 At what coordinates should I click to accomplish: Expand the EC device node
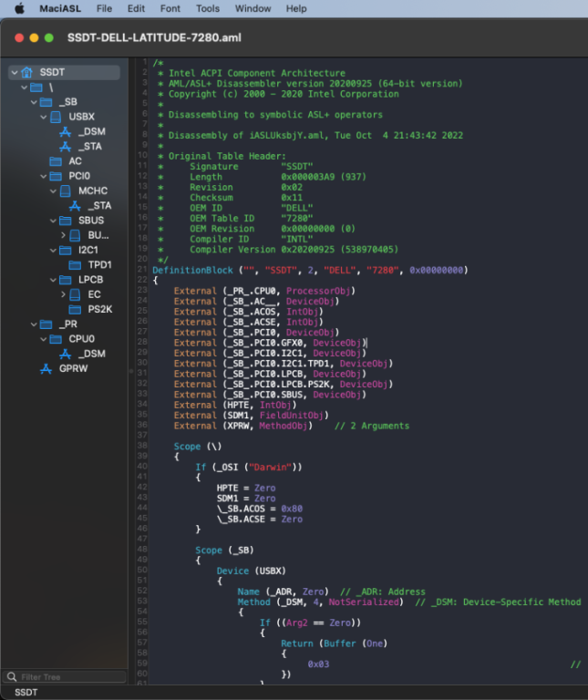click(x=63, y=294)
